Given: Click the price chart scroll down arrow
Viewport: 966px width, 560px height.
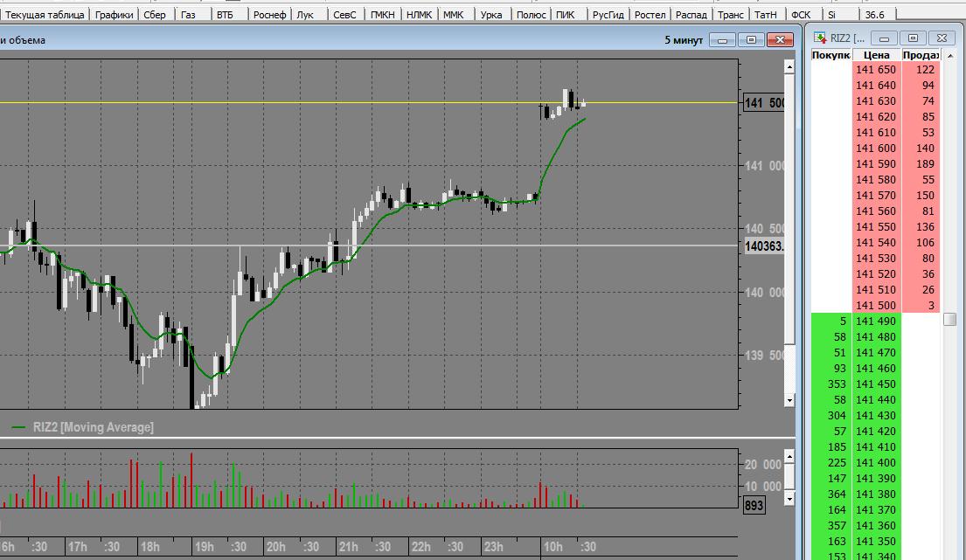Looking at the screenshot, I should 789,401.
